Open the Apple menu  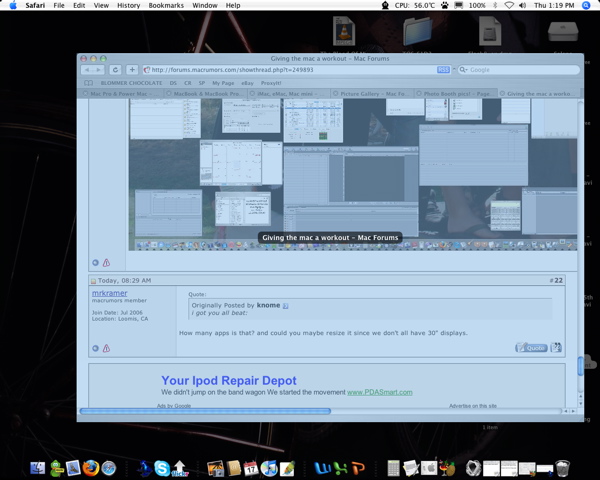(x=13, y=5)
